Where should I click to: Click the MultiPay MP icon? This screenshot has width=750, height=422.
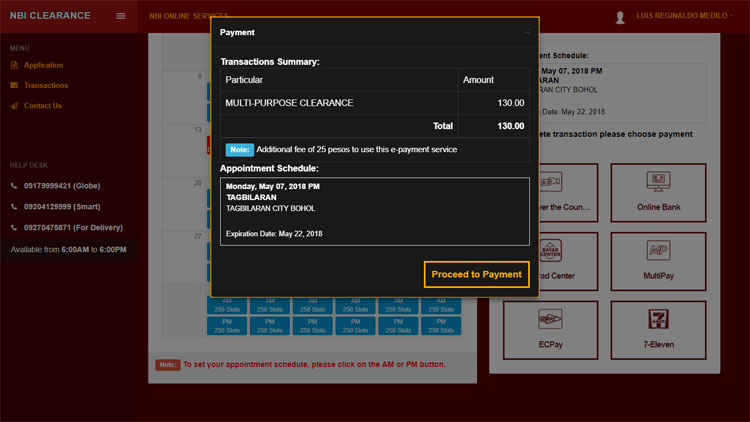coord(658,250)
